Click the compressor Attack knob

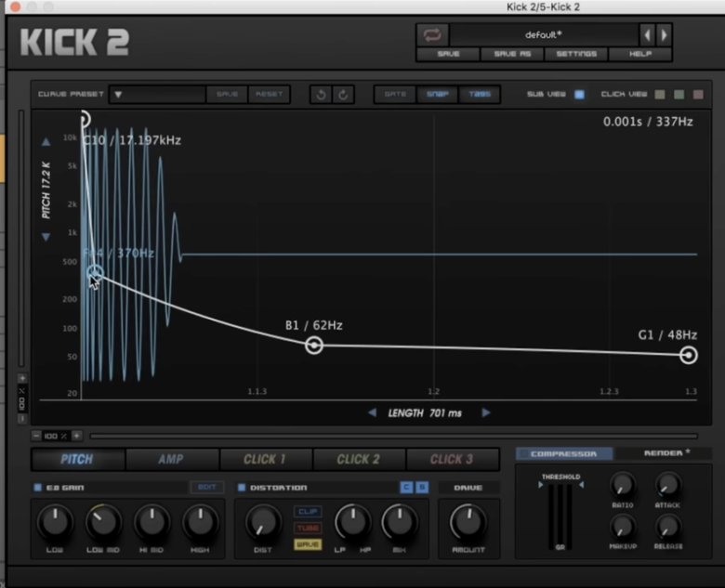tap(667, 486)
